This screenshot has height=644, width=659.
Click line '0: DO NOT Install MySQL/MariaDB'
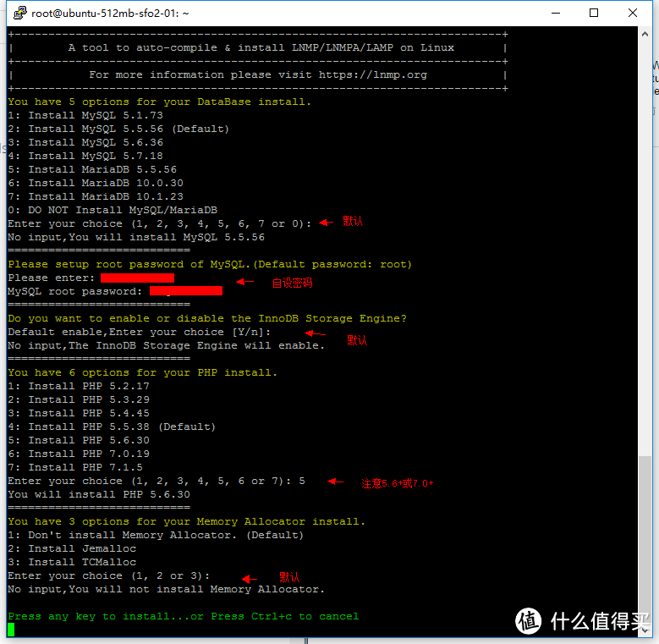(113, 210)
